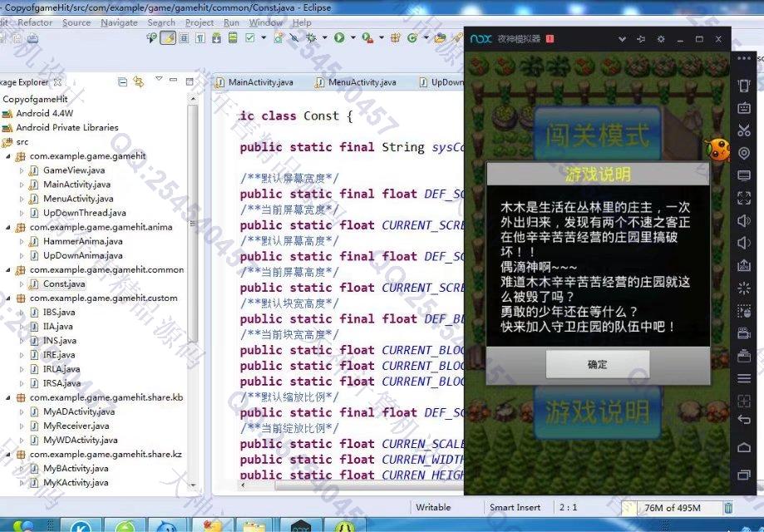Click the Run External Tools icon

tap(367, 37)
